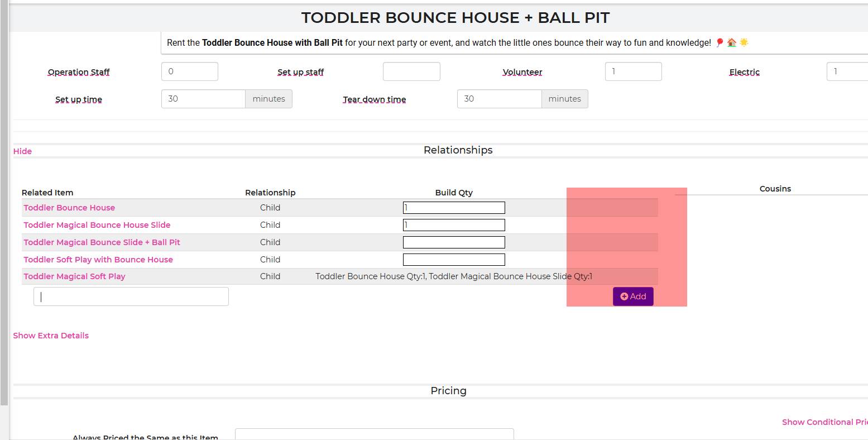This screenshot has height=440, width=868.
Task: Focus the Volunteer count field
Action: click(633, 71)
